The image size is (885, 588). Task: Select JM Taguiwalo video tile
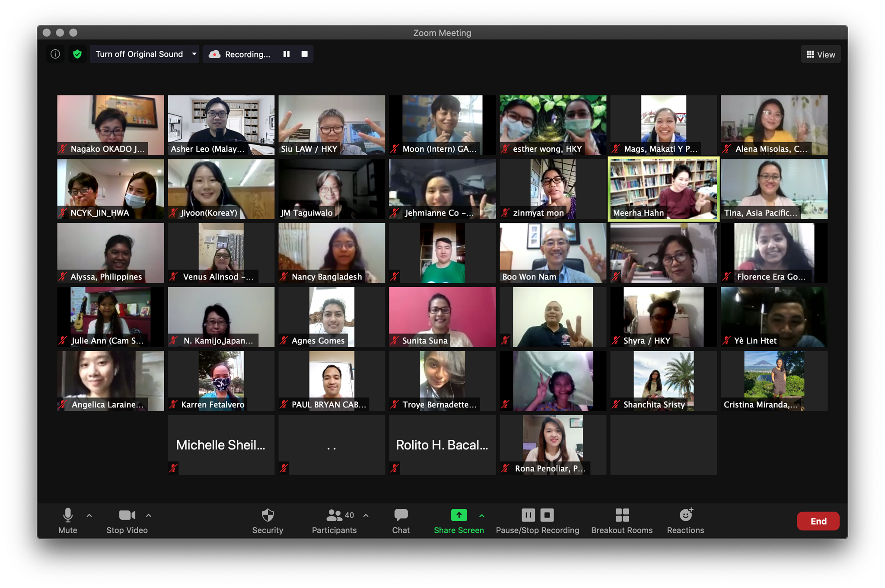coord(332,189)
